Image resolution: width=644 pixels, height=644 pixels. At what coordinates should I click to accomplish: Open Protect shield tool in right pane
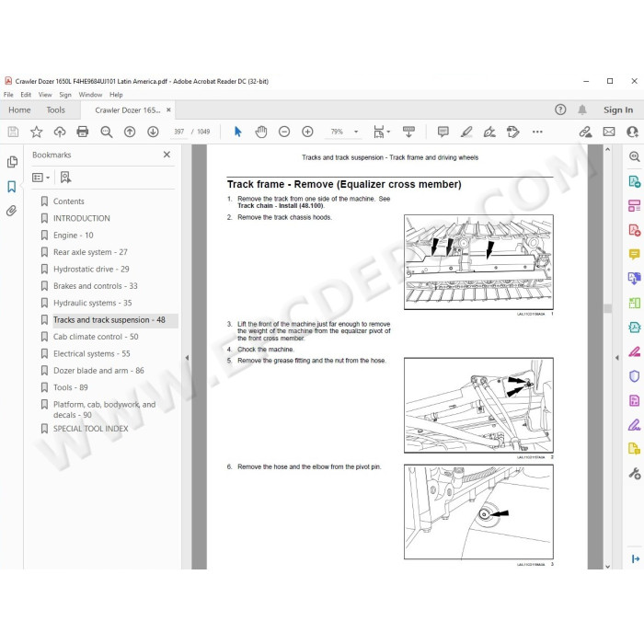pos(634,375)
